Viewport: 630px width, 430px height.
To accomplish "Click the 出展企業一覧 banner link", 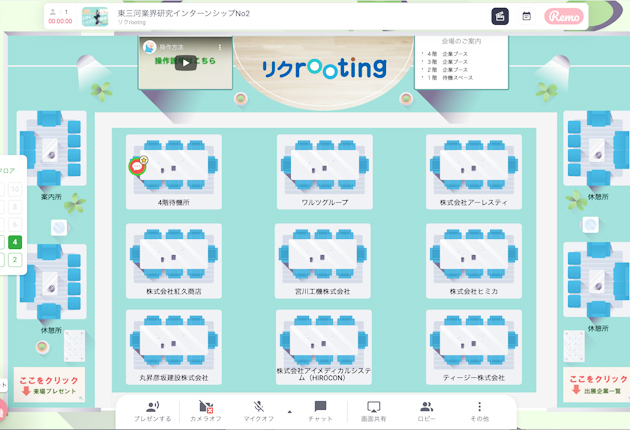I will point(597,385).
